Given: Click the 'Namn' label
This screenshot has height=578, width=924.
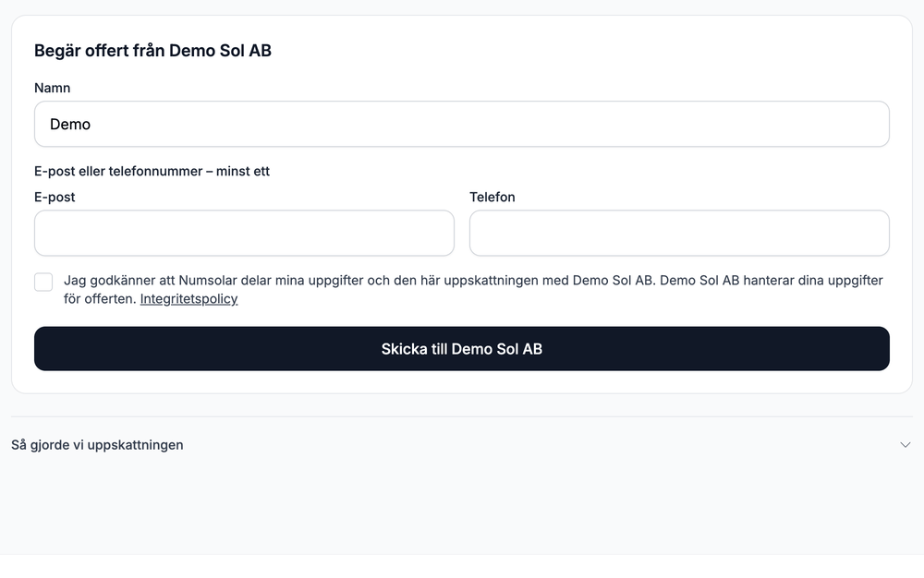Looking at the screenshot, I should [x=53, y=88].
